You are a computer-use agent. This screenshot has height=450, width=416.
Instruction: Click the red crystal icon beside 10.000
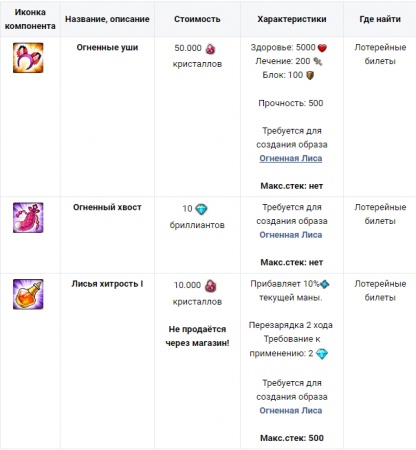click(210, 286)
